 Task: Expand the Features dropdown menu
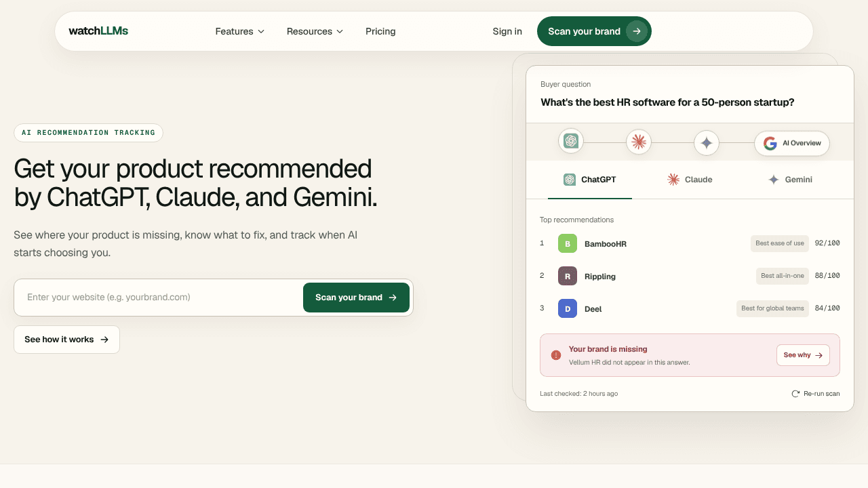(x=240, y=31)
